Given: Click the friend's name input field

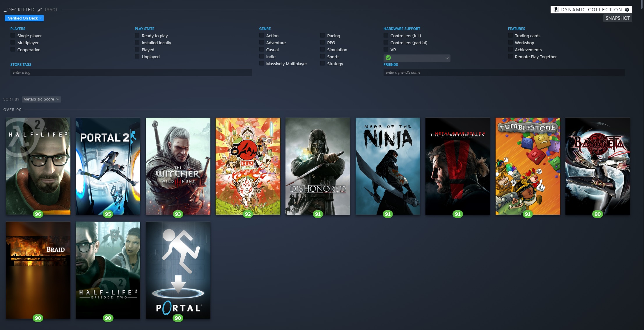Looking at the screenshot, I should [x=504, y=73].
